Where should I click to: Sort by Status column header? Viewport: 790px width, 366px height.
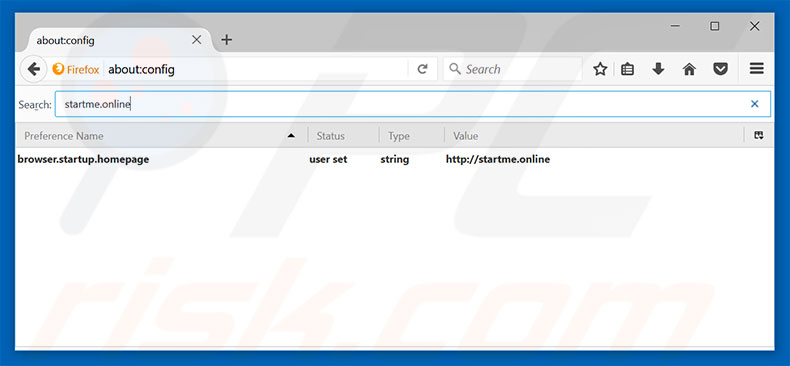point(344,136)
